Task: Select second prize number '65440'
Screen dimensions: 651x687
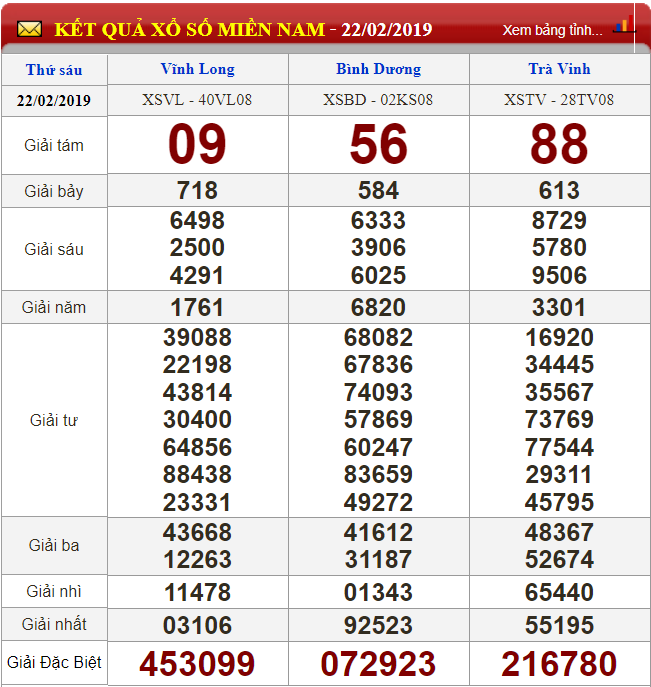Action: pos(559,593)
